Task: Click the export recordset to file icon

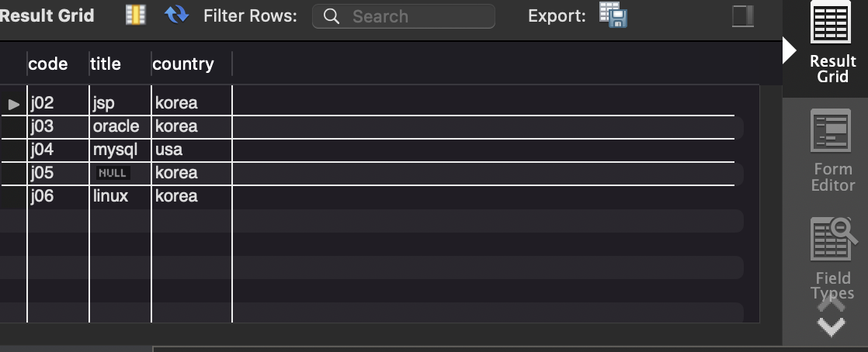Action: pos(613,16)
